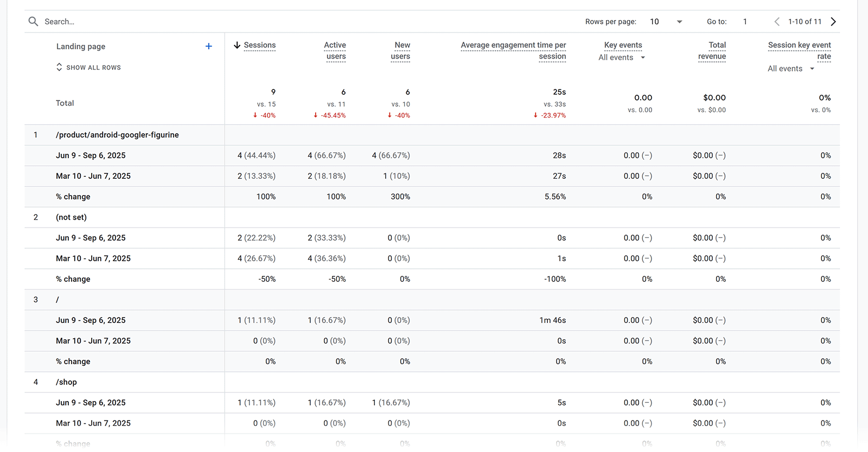Open Key events All events dropdown
The height and width of the screenshot is (452, 868).
point(622,57)
